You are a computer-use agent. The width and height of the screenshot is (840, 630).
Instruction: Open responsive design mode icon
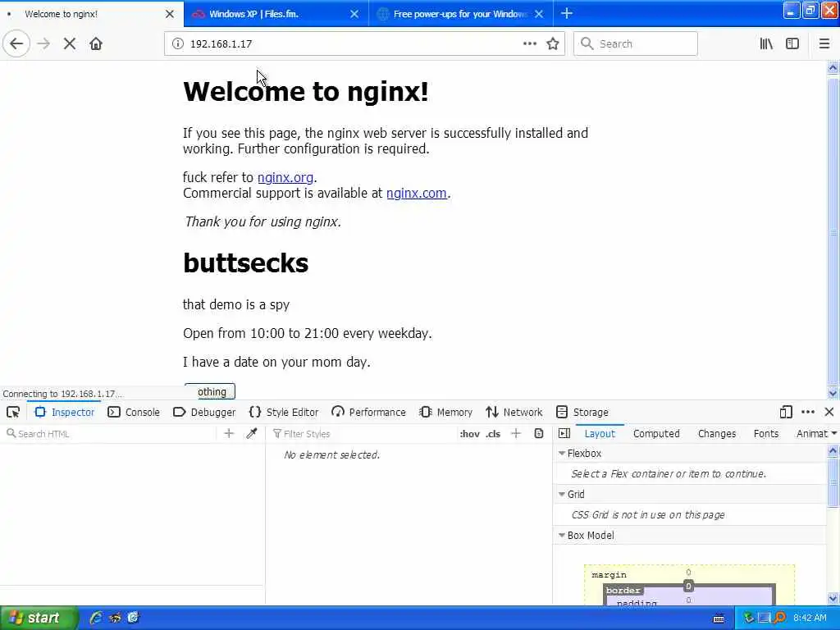coord(786,412)
